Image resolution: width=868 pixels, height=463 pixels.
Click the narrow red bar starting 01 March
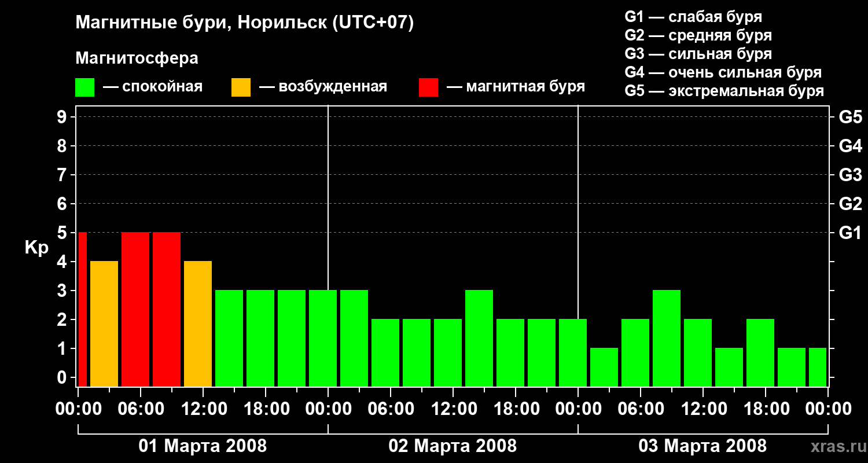82,309
